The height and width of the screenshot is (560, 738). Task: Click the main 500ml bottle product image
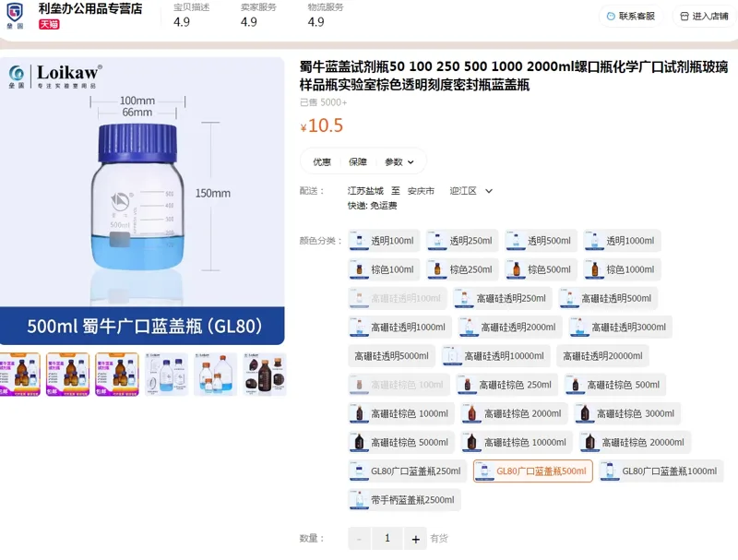click(x=142, y=201)
